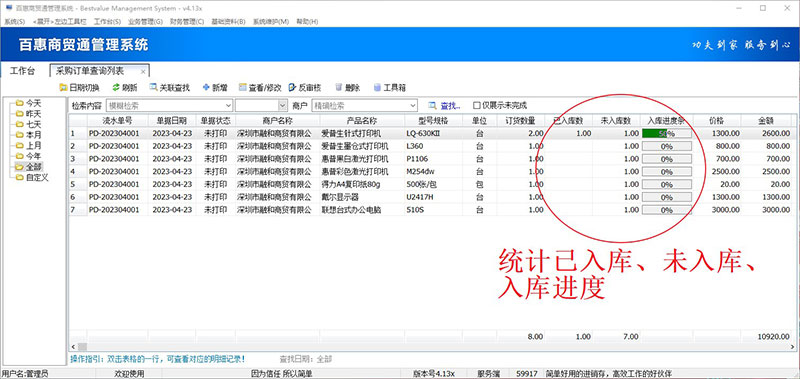Click the blue plus 新增 icon
This screenshot has width=800, height=379.
(x=206, y=88)
